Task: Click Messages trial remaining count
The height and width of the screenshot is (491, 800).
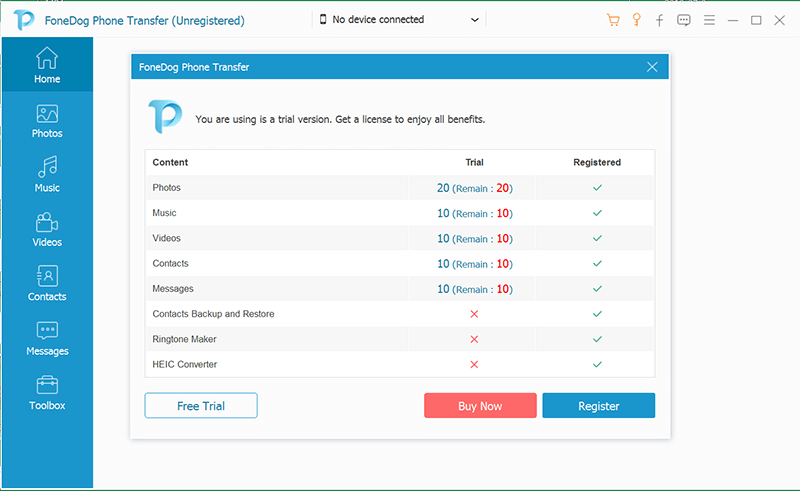Action: pyautogui.click(x=503, y=289)
